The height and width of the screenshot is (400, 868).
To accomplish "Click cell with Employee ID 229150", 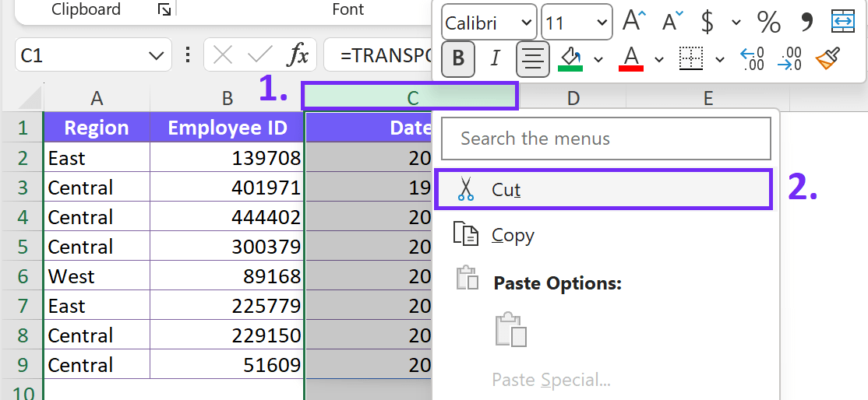I will [227, 335].
